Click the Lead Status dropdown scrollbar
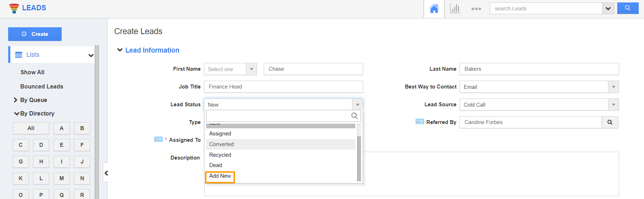The image size is (644, 199). tap(359, 158)
